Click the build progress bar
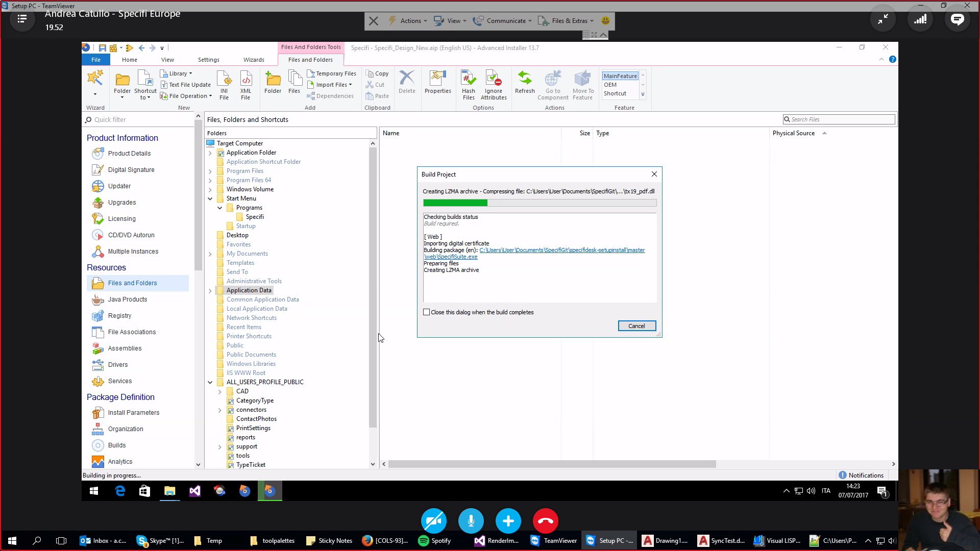The width and height of the screenshot is (980, 551). [540, 203]
